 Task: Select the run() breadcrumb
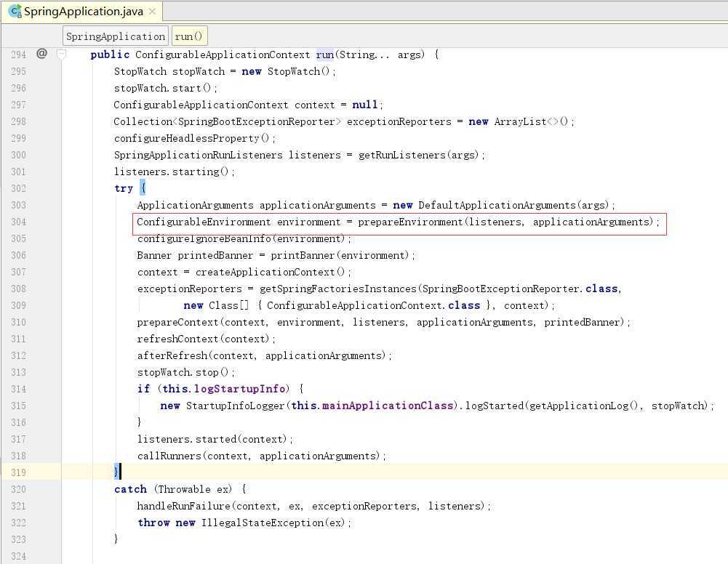pyautogui.click(x=189, y=36)
